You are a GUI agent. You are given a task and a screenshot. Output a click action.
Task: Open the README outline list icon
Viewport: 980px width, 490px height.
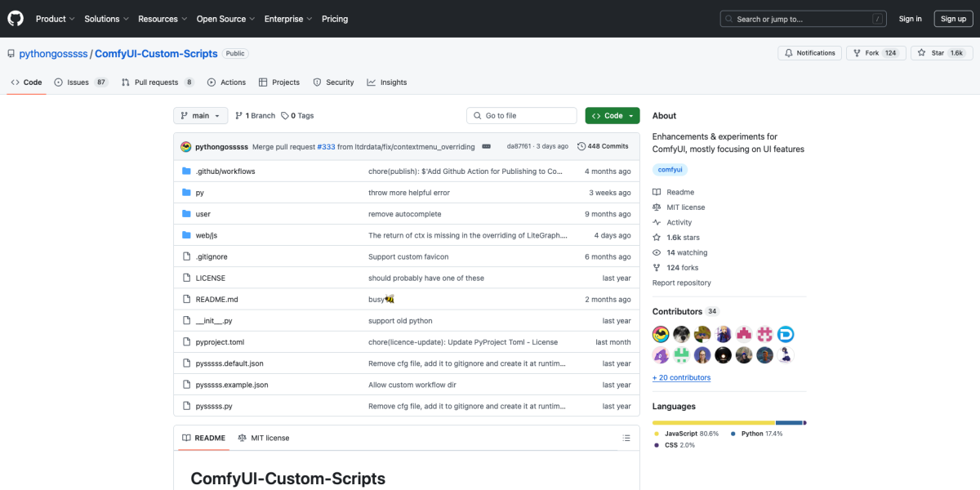coord(626,439)
